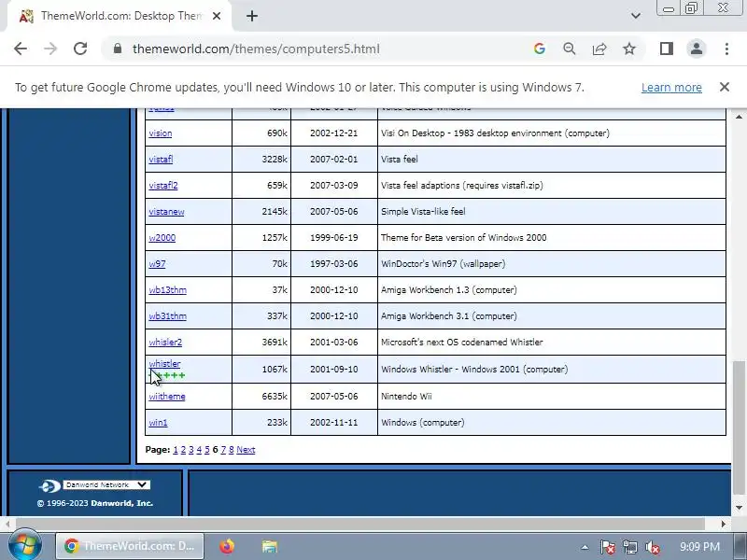Screen dimensions: 747x560
Task: Open Google search icon in address bar
Action: pyautogui.click(x=540, y=49)
